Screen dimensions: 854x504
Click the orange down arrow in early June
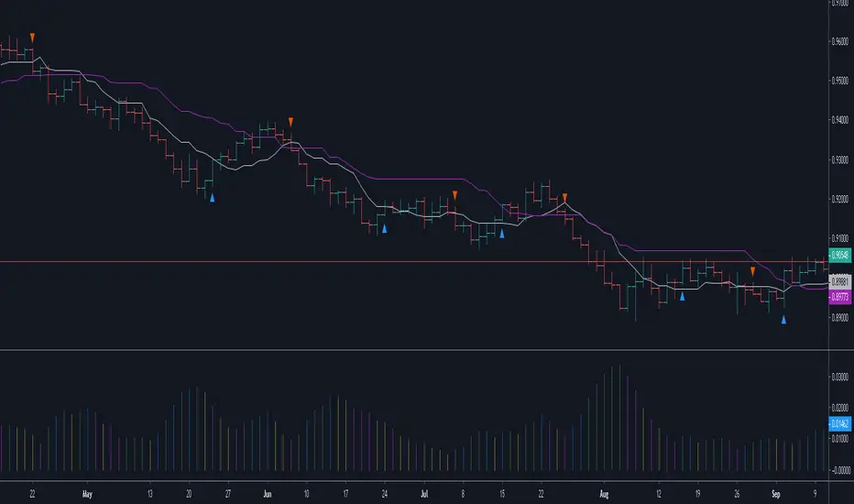coord(291,121)
